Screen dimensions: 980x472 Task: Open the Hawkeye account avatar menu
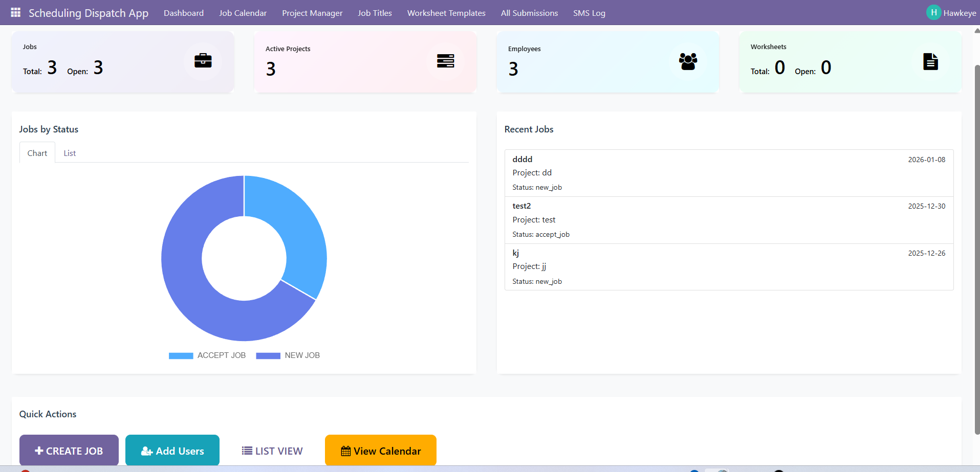click(933, 12)
